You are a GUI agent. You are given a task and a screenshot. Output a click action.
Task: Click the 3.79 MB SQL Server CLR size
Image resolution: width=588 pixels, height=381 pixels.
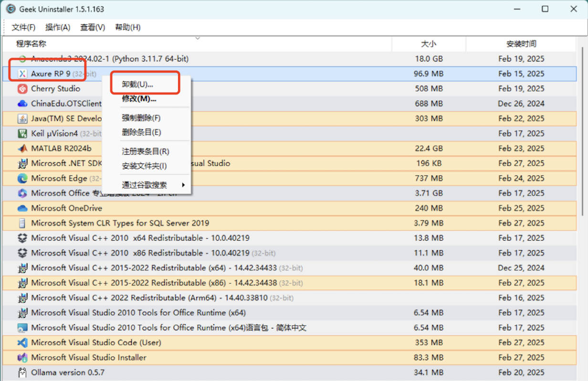[x=429, y=223]
